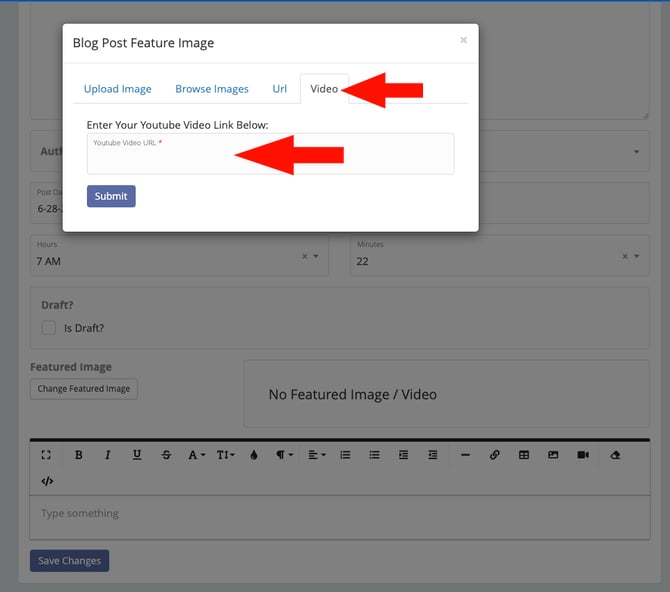Select the Url tab in the dialog
This screenshot has height=592, width=670.
pyautogui.click(x=280, y=89)
